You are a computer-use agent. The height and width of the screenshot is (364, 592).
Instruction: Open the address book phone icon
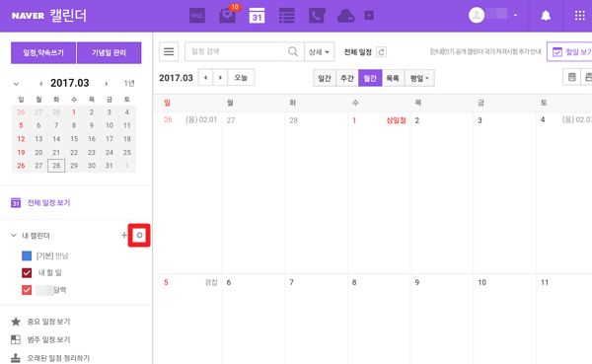[x=317, y=16]
